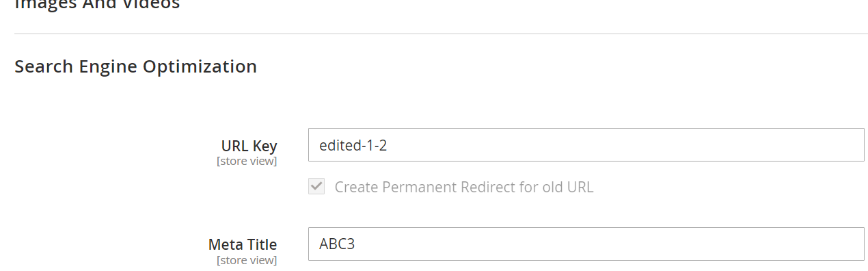Select the URL Key field label
Image resolution: width=868 pixels, height=271 pixels.
click(249, 146)
